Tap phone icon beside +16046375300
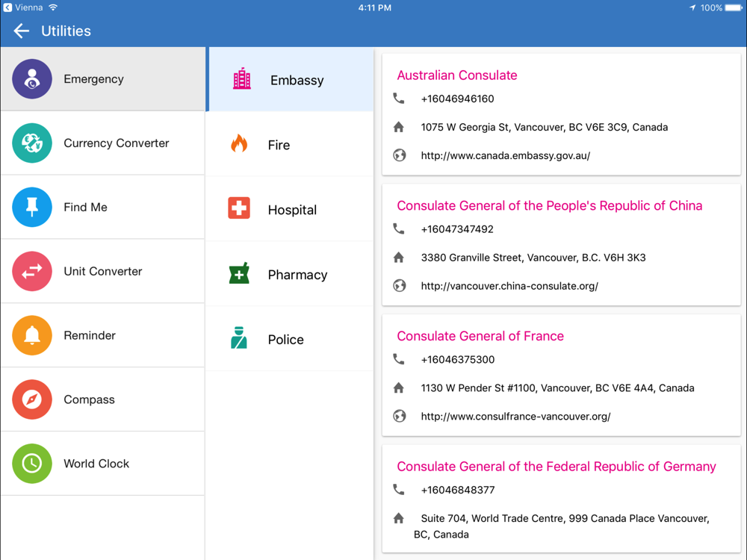Image resolution: width=747 pixels, height=560 pixels. click(399, 360)
